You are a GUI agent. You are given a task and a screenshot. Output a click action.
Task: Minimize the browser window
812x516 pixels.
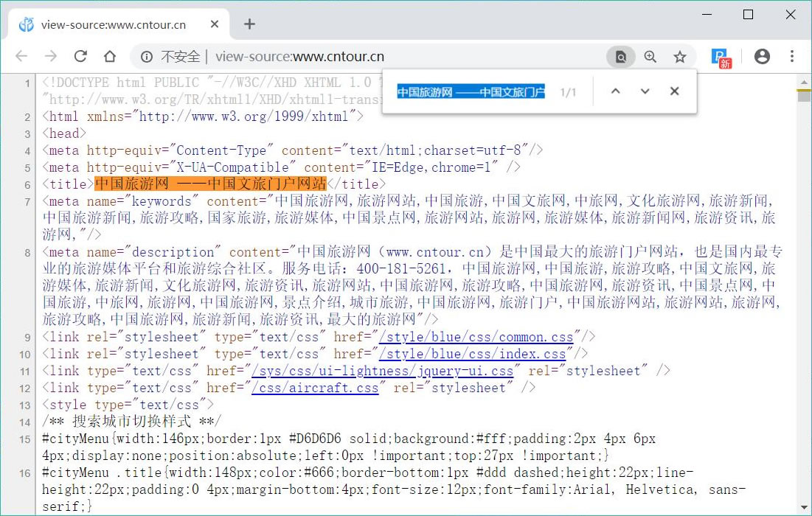click(708, 15)
